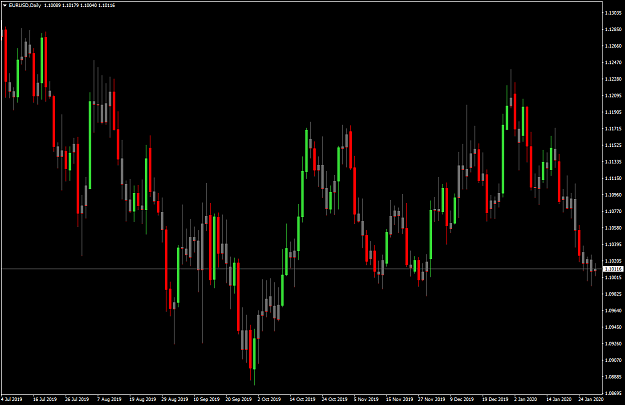625x405 pixels.
Task: Click the 1.11335 price scale label
Action: pyautogui.click(x=613, y=161)
